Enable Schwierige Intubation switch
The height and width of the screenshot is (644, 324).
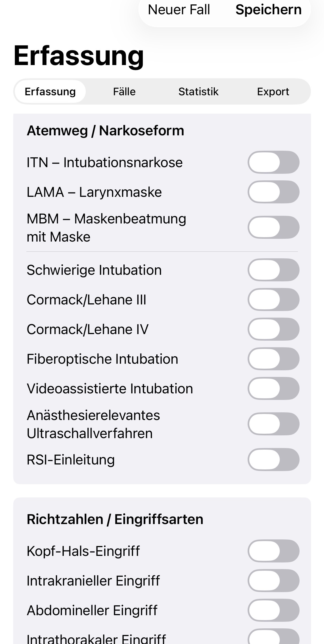pos(273,270)
